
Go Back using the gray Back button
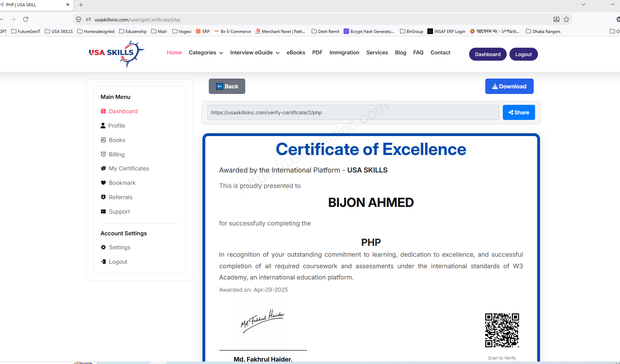click(227, 86)
